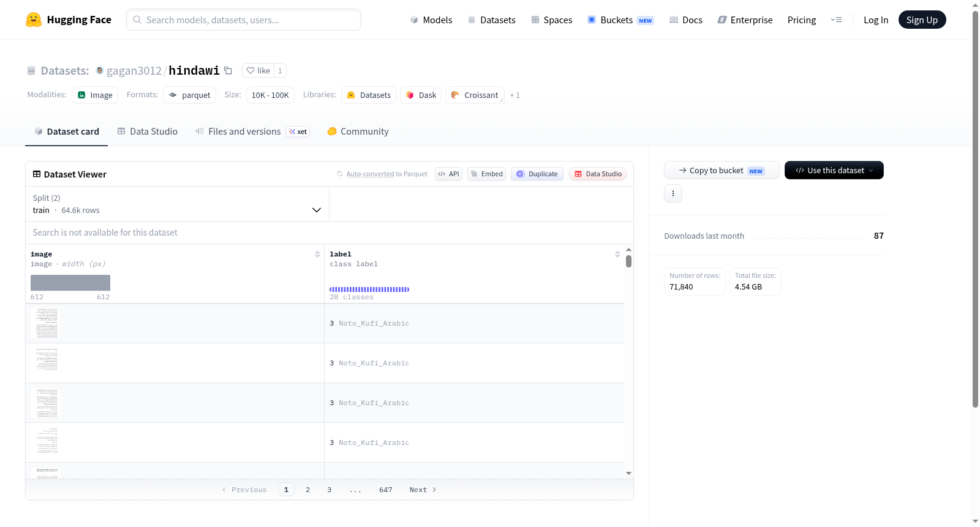
Task: Open the second row image thumbnail
Action: 47,362
